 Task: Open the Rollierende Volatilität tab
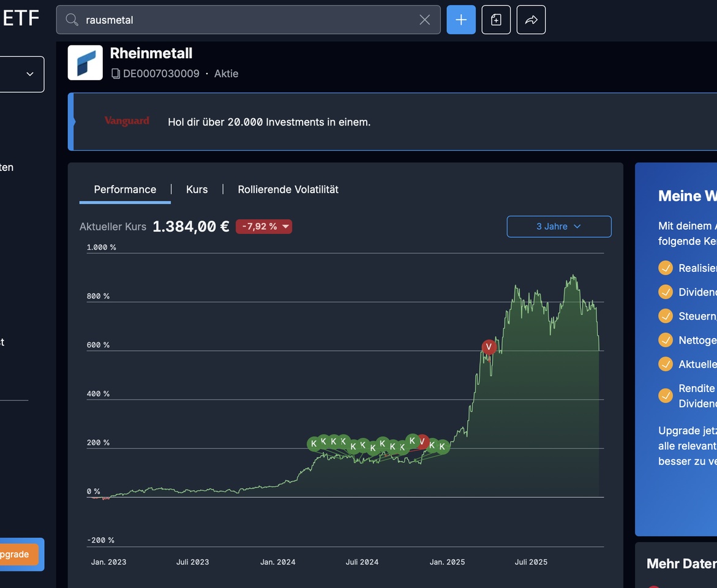[x=288, y=189]
